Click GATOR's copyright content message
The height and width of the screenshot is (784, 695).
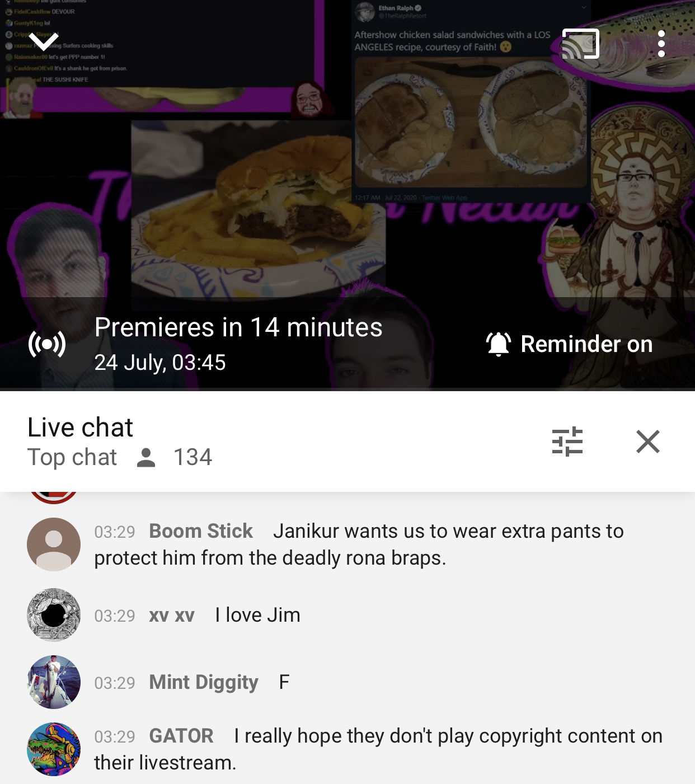pos(378,749)
